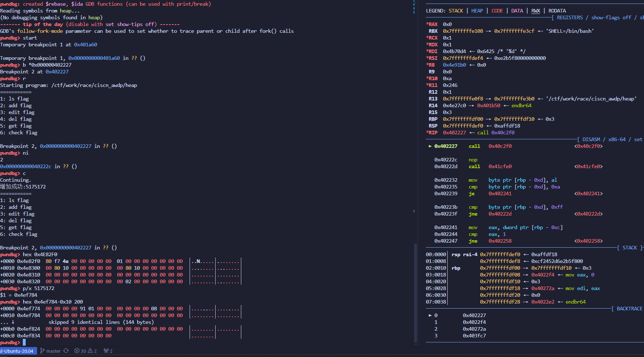This screenshot has height=357, width=644.
Task: Click the 'hex 0x4E82F0' command text
Action: pos(40,254)
